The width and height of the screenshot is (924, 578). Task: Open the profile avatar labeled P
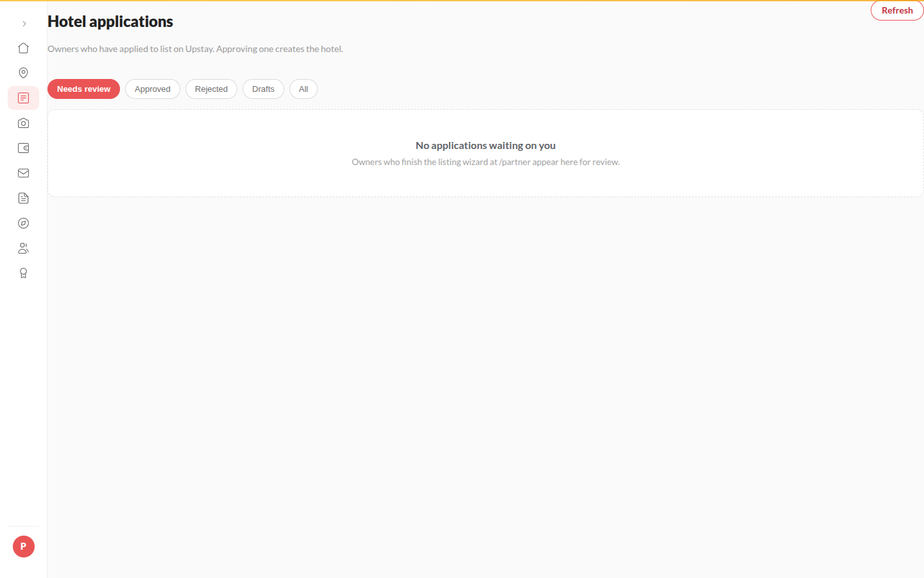tap(24, 547)
